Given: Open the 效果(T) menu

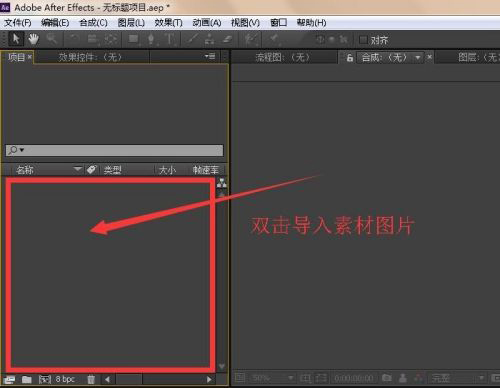Looking at the screenshot, I should point(168,23).
